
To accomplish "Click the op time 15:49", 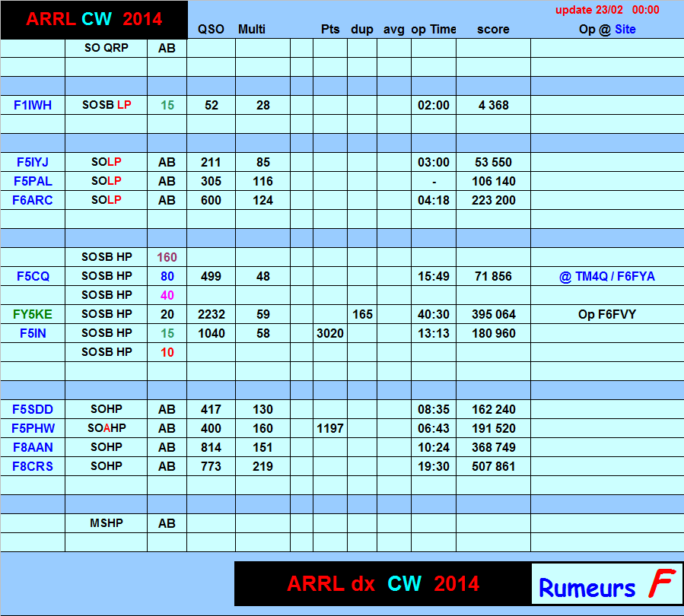I will point(434,276).
